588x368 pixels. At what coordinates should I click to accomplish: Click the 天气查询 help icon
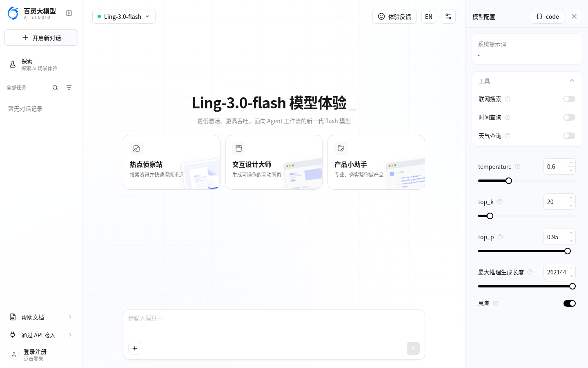pos(508,136)
